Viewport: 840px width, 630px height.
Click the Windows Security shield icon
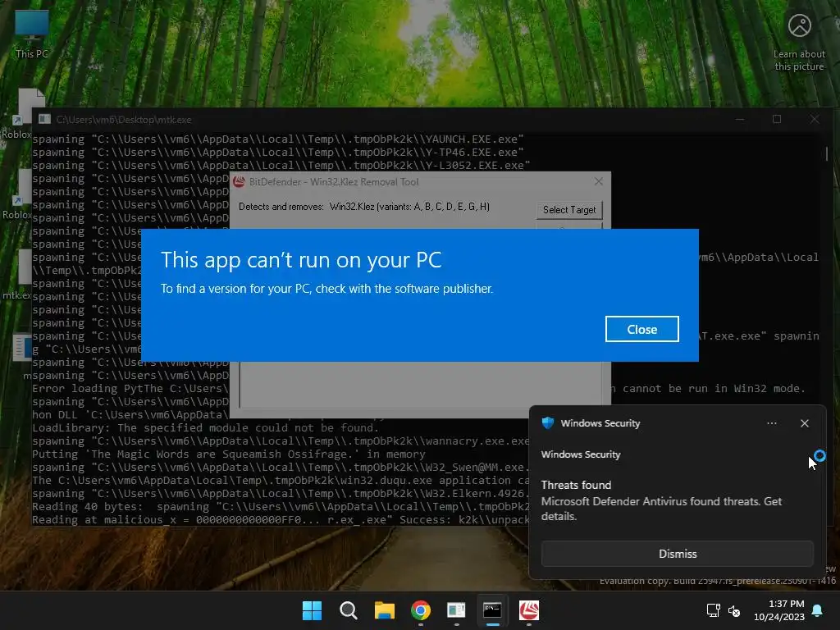(547, 423)
